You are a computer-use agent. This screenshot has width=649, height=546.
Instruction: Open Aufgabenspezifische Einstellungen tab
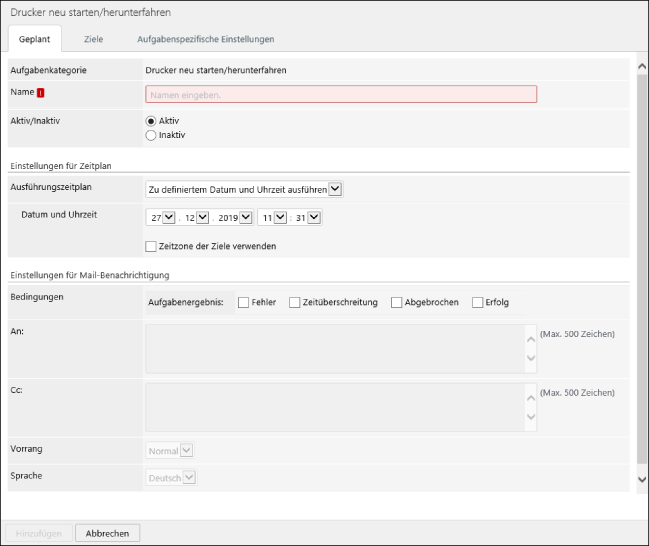[205, 39]
